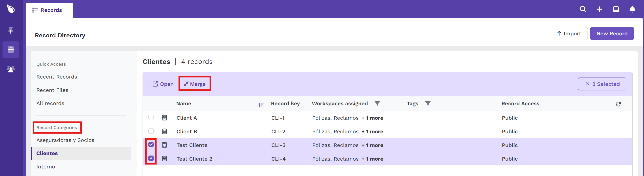The width and height of the screenshot is (644, 176).
Task: Click the Record key column header
Action: pyautogui.click(x=285, y=104)
